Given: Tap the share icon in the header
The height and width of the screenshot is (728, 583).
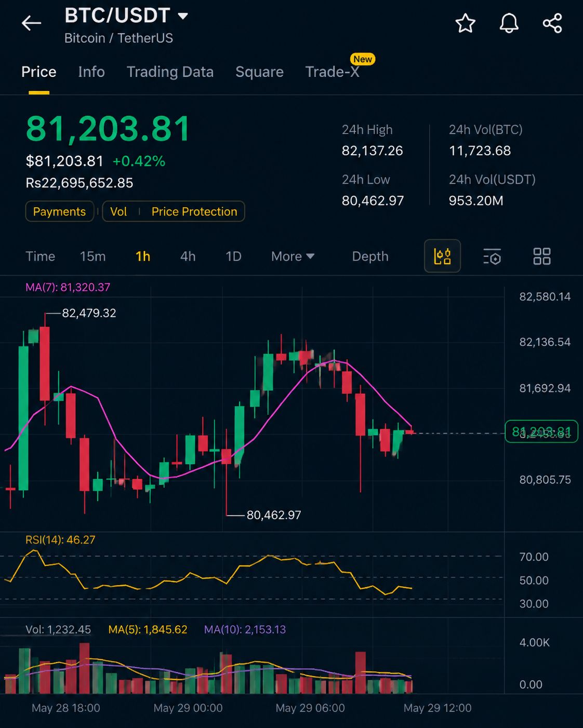Looking at the screenshot, I should click(x=552, y=23).
